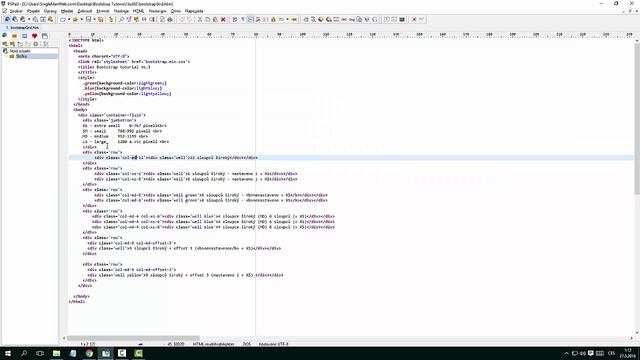Image resolution: width=640 pixels, height=360 pixels.
Task: Click the Save all files icon
Action: [100, 19]
